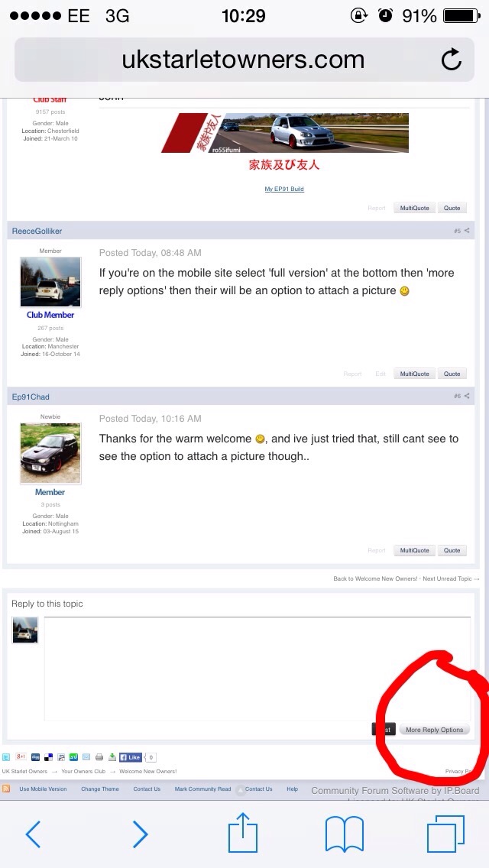The width and height of the screenshot is (489, 868).
Task: Click the RSS feed icon in footer
Action: pos(6,789)
